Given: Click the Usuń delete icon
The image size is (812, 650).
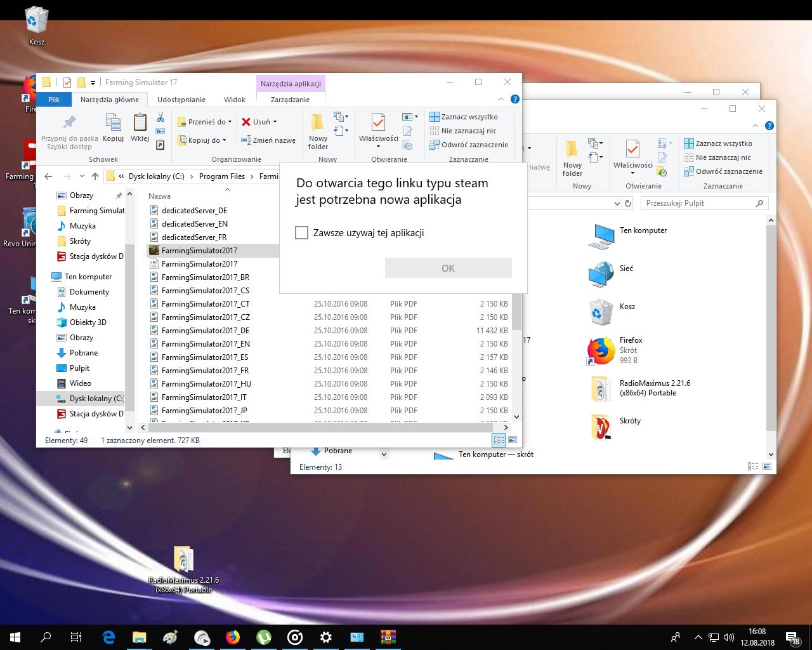Looking at the screenshot, I should (246, 122).
